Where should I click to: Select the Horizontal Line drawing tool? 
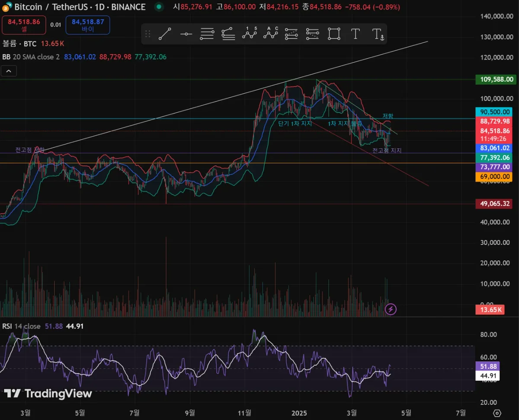[x=186, y=34]
